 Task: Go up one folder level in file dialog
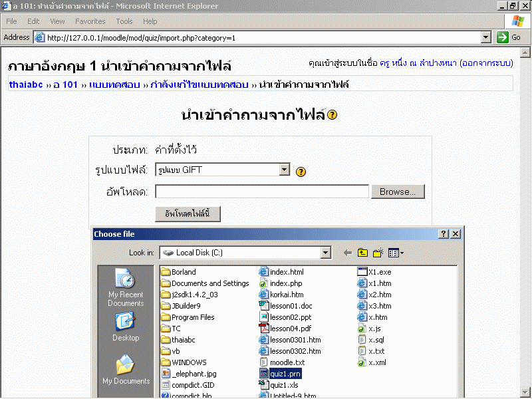point(362,253)
